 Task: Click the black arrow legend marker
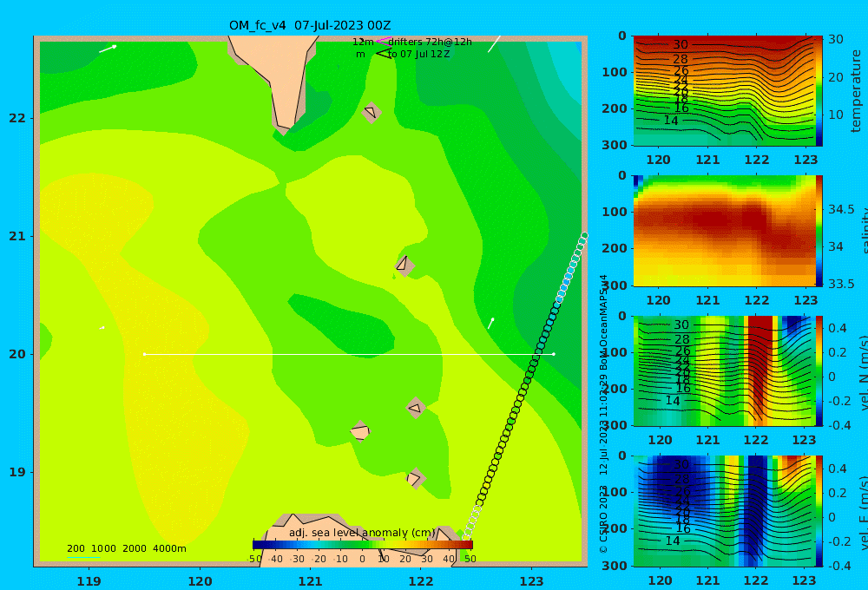385,54
